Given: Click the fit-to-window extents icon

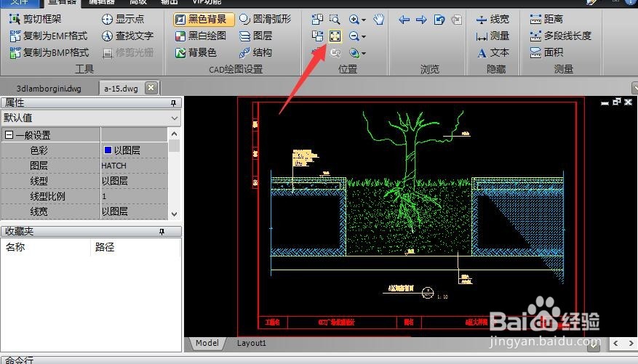Looking at the screenshot, I should (x=335, y=36).
